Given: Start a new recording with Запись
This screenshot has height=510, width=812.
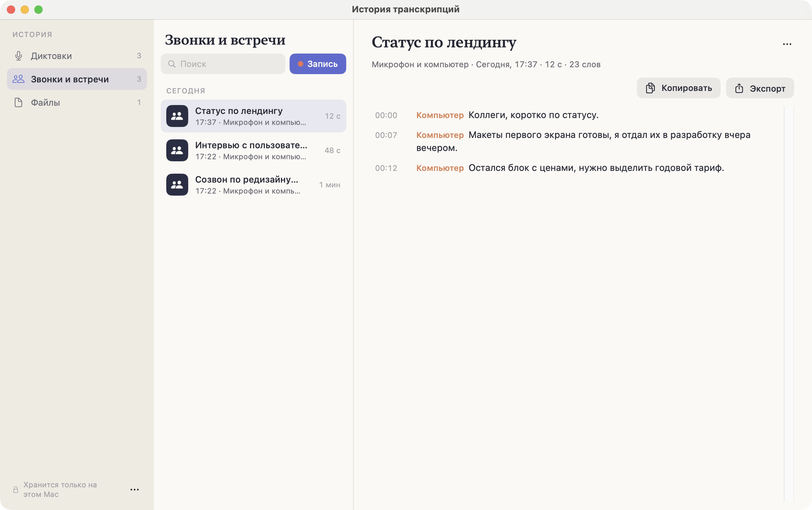Looking at the screenshot, I should 318,64.
